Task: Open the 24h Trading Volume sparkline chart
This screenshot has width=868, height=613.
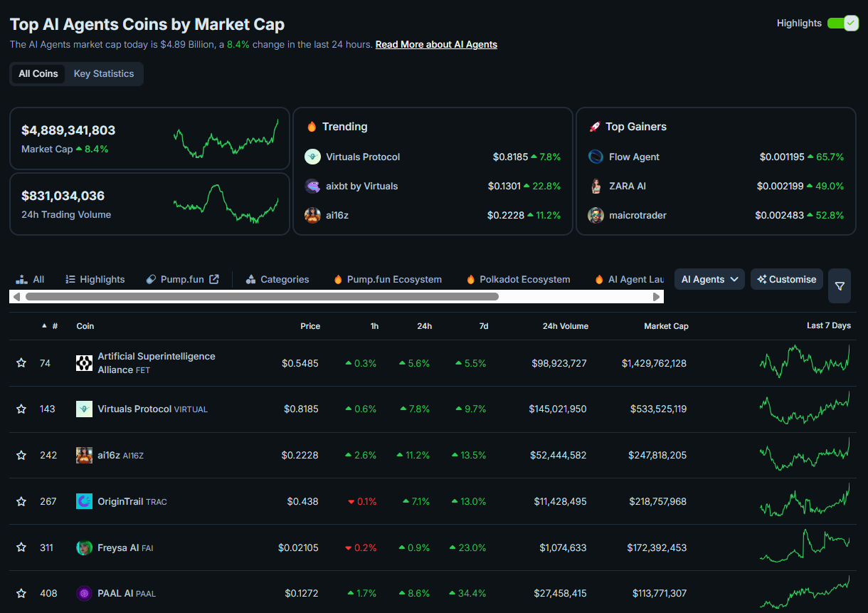Action: pos(226,204)
